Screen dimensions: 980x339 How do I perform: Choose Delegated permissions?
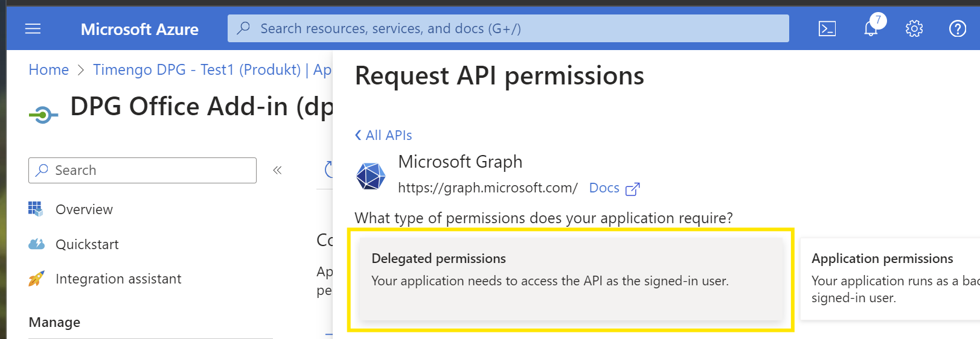pos(571,279)
